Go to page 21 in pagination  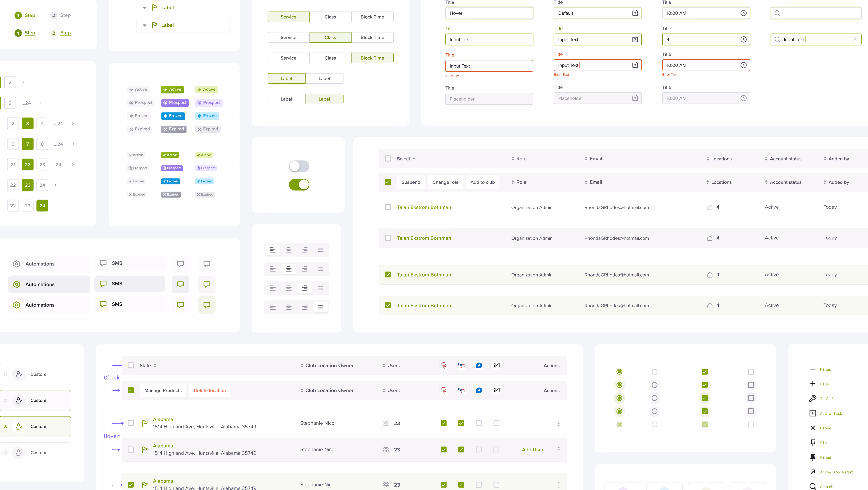tap(13, 165)
